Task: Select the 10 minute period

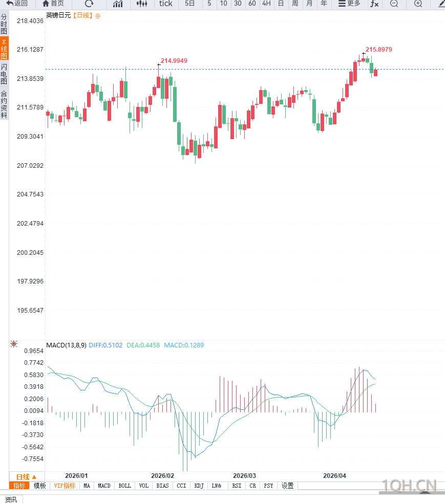Action: 223,4
